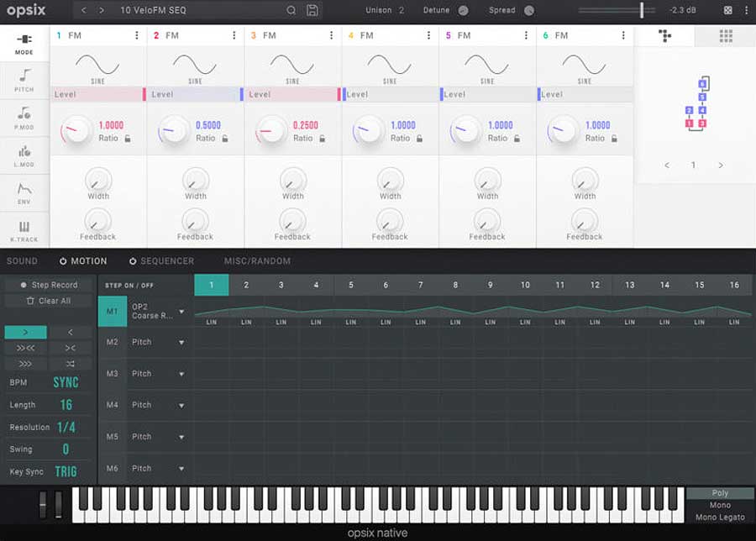756x541 pixels.
Task: Open the global three-dot options menu
Action: tap(747, 10)
